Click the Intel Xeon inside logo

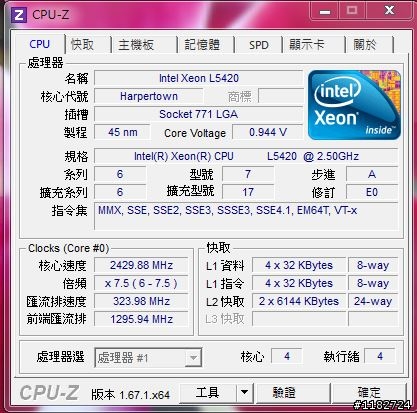coord(354,105)
